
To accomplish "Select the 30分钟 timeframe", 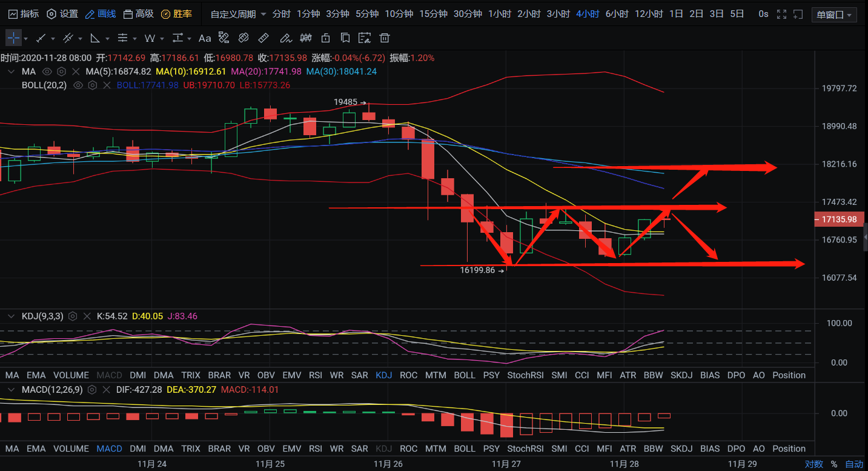I will [x=468, y=14].
